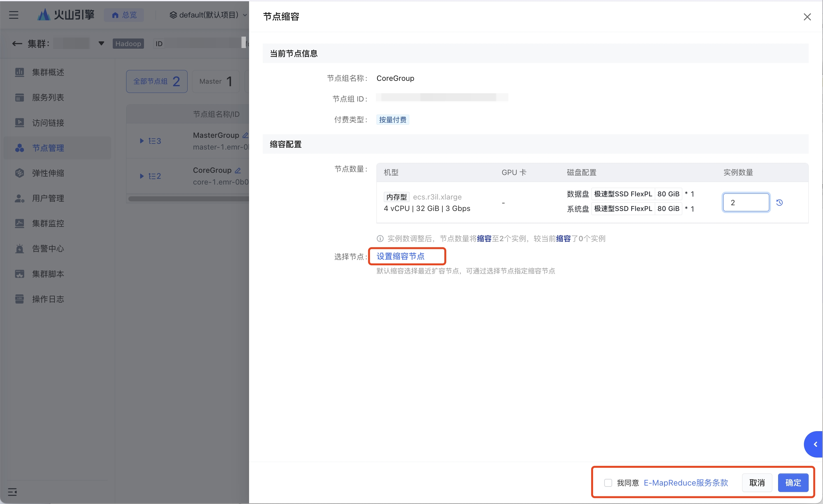Click the blue 确定 button

pos(793,483)
